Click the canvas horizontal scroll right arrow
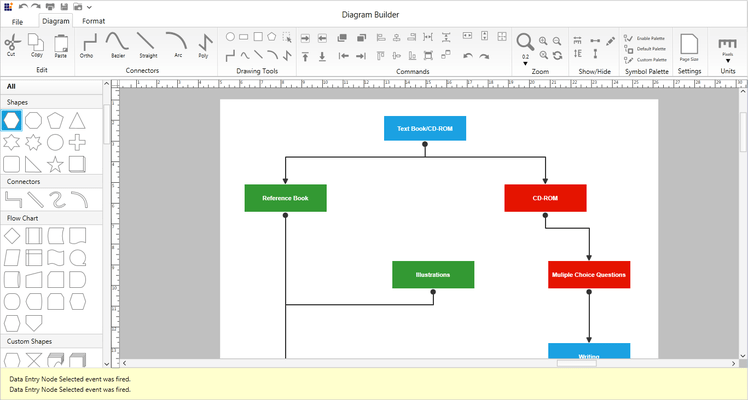 point(734,363)
